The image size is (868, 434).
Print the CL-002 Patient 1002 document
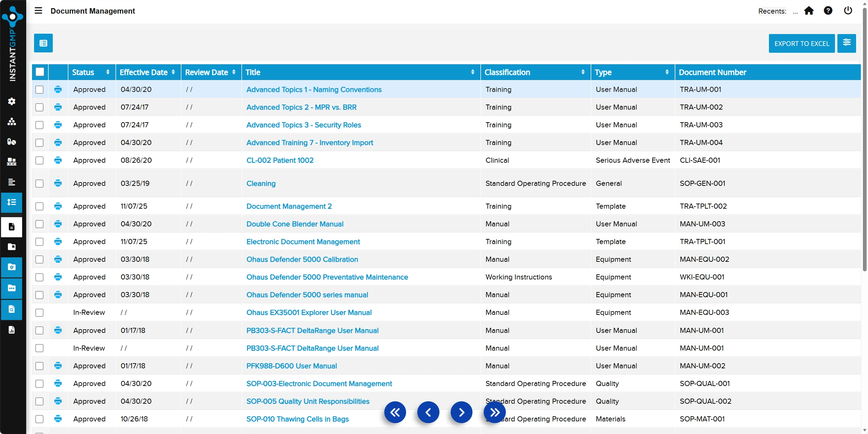(58, 160)
